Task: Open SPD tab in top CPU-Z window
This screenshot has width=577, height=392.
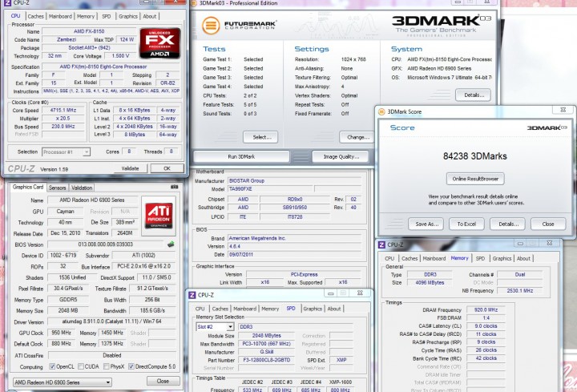Action: click(107, 16)
